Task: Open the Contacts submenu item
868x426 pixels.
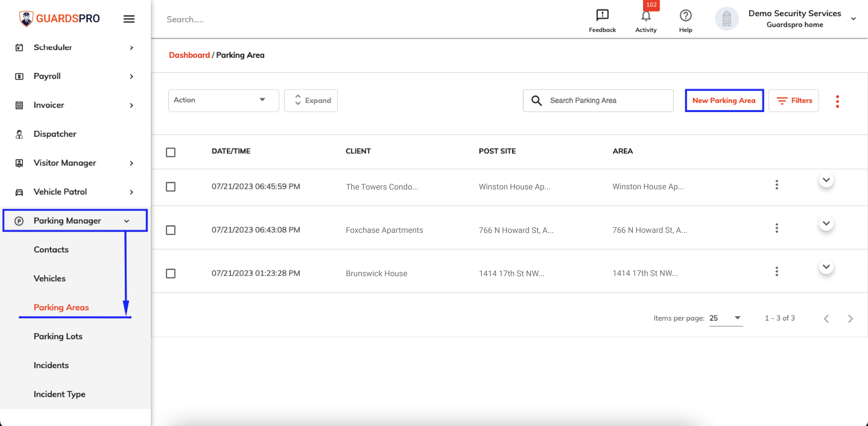Action: pyautogui.click(x=51, y=250)
